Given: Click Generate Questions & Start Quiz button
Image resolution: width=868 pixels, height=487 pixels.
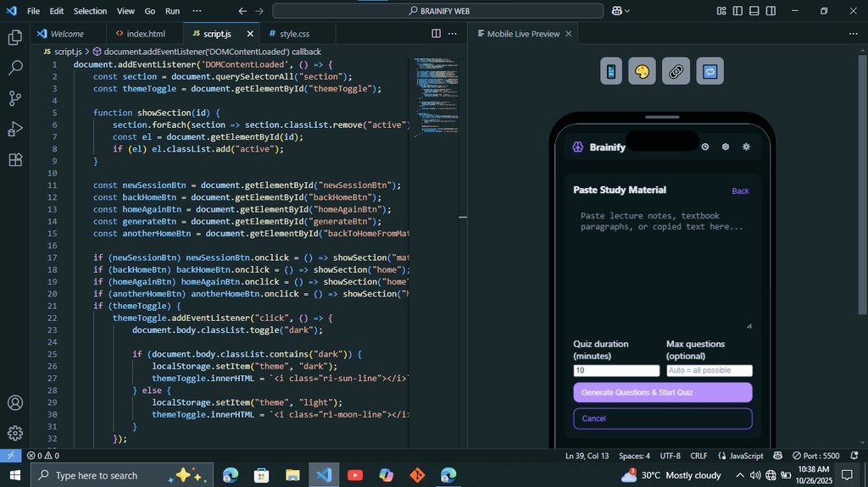Looking at the screenshot, I should click(x=663, y=392).
